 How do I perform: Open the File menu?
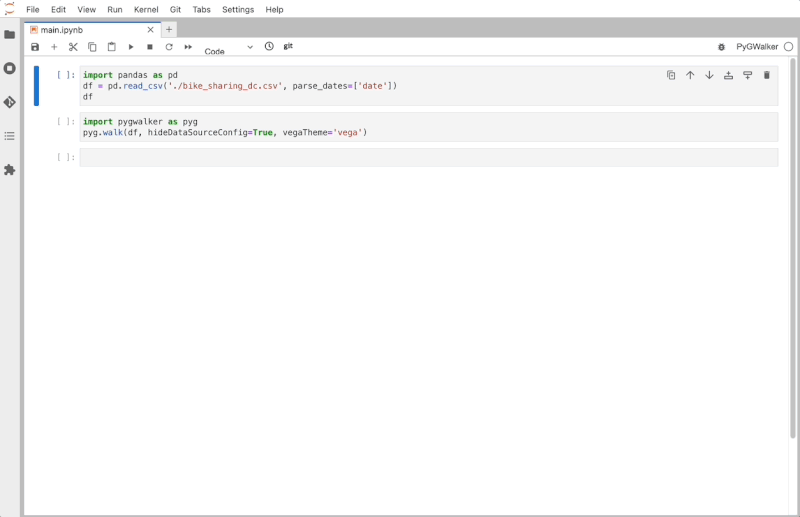[x=33, y=9]
